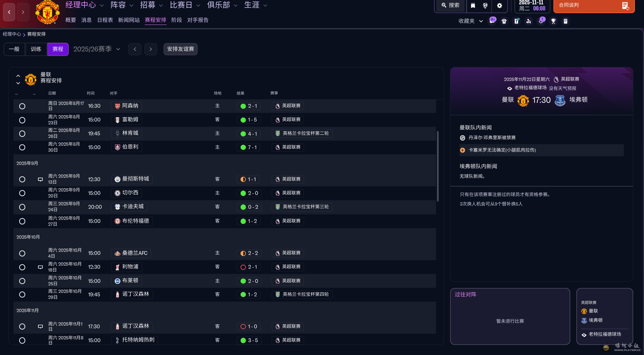The width and height of the screenshot is (644, 355).
Task: Select the radio circle for 阿森纳 match
Action: tap(22, 106)
